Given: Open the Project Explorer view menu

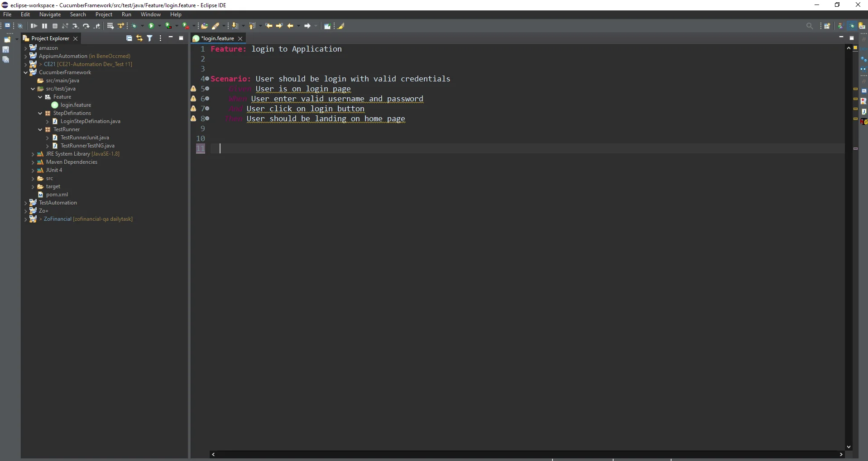Looking at the screenshot, I should pyautogui.click(x=160, y=38).
